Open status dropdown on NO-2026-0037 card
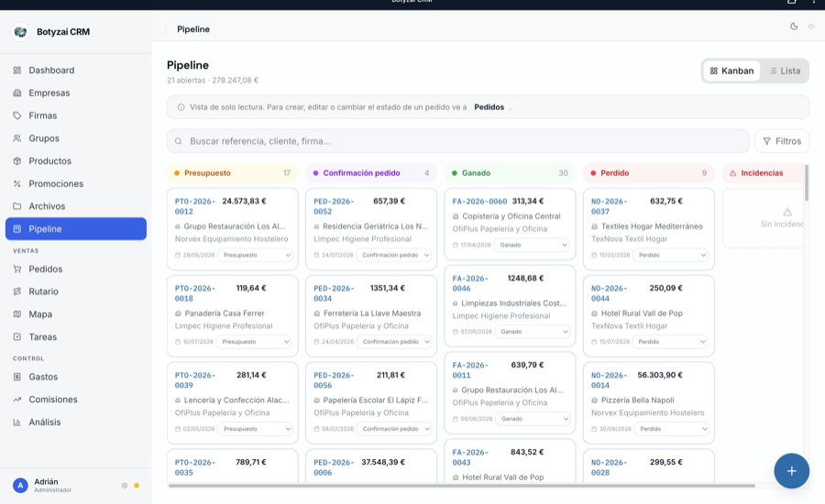Screen dimensions: 825x504 coord(670,255)
